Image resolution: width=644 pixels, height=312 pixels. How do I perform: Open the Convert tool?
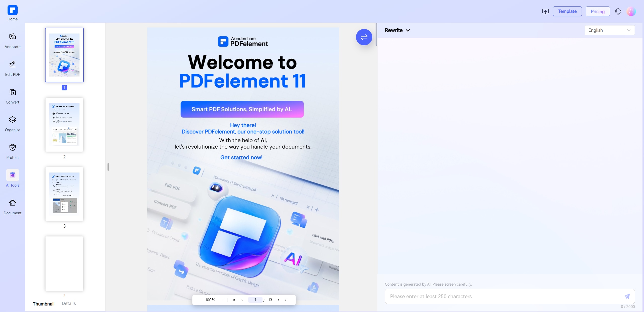12,96
